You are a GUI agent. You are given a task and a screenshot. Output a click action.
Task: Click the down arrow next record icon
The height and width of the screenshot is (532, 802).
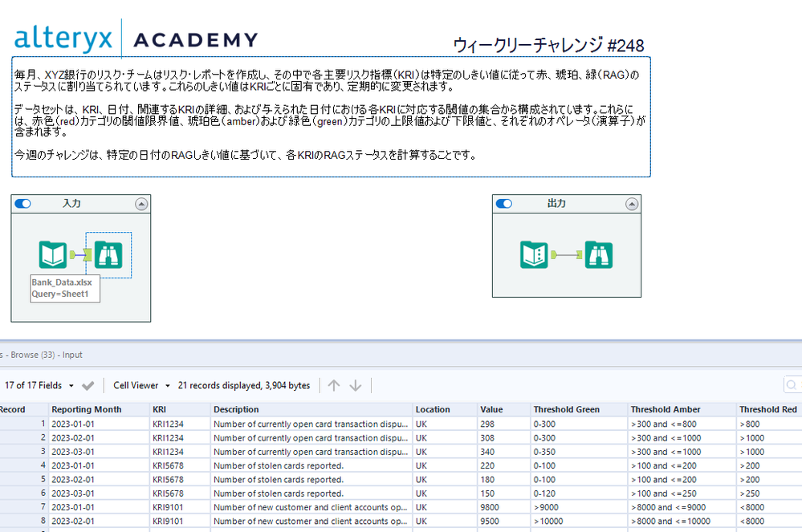pos(356,385)
